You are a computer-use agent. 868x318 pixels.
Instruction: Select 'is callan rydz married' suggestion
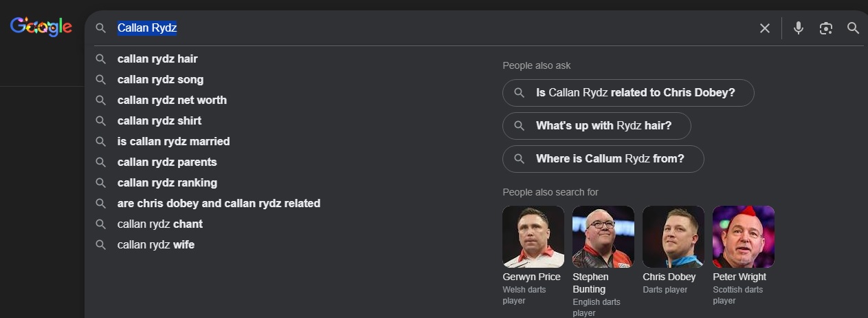coord(173,142)
